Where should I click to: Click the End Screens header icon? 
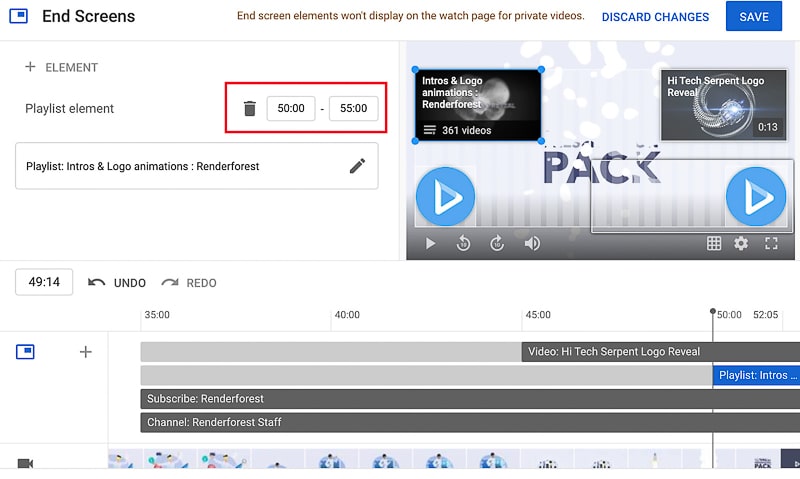pyautogui.click(x=19, y=16)
